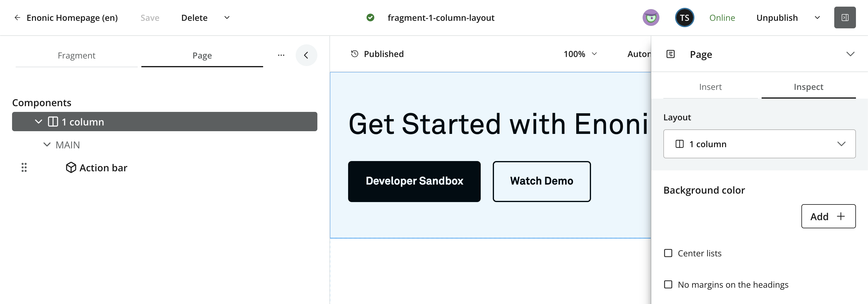Screen dimensions: 868x304
Task: Select the Inspect tab
Action: pos(808,87)
